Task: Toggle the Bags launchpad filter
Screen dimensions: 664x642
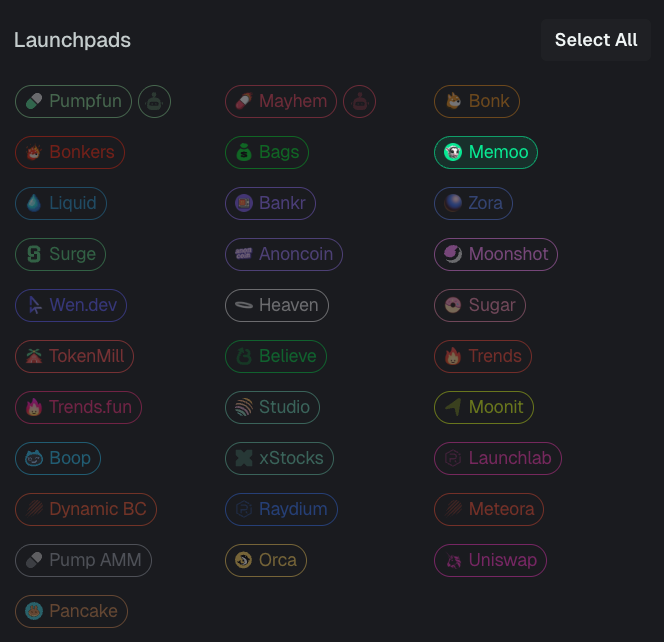Action: point(267,152)
